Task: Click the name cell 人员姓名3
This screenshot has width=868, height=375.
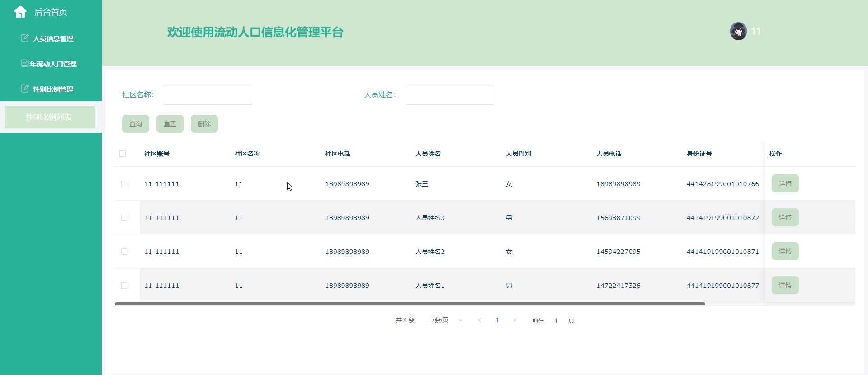Action: 430,218
